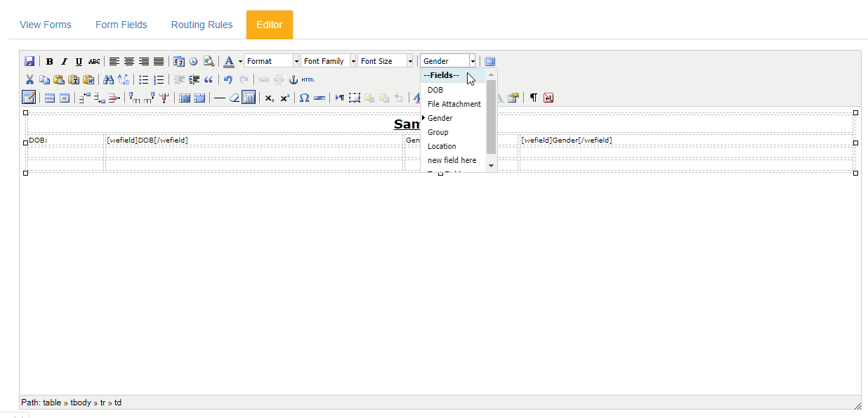Align text right
This screenshot has width=868, height=418.
[144, 61]
